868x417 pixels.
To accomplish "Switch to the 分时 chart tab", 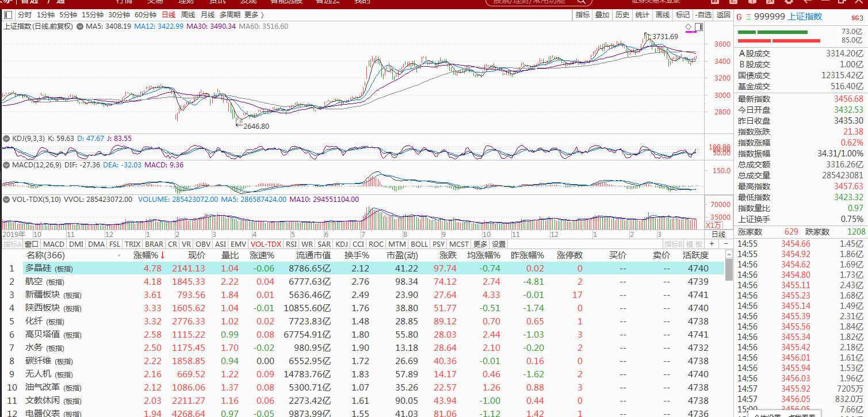I will pos(25,14).
